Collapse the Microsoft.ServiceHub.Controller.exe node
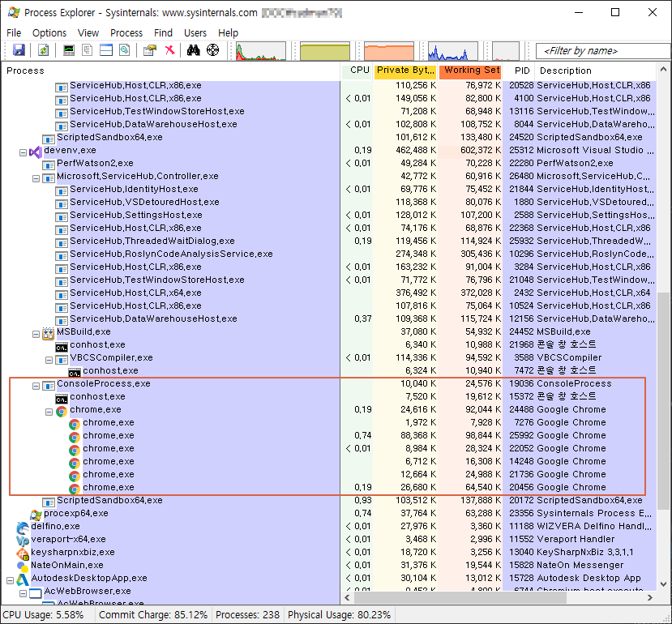The height and width of the screenshot is (624, 672). click(36, 179)
